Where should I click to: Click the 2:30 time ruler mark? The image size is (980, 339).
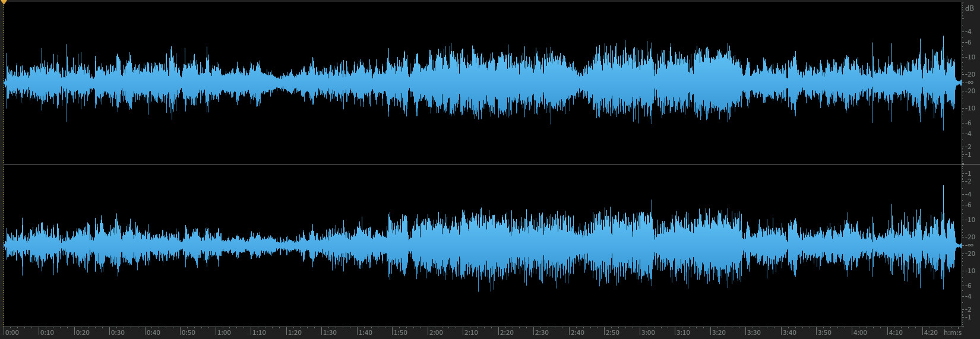(x=542, y=332)
